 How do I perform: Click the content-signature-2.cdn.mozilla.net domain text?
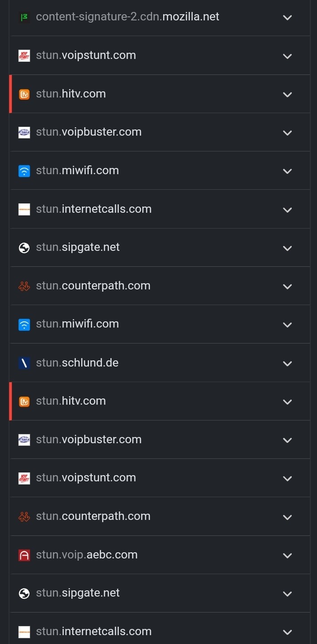pyautogui.click(x=127, y=17)
